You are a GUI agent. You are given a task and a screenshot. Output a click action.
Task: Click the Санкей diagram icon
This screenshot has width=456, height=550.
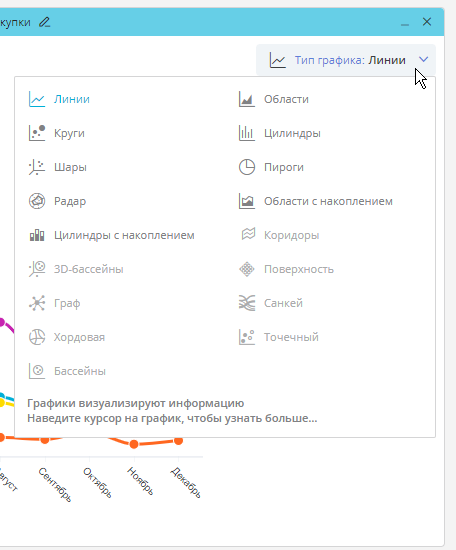tap(247, 303)
